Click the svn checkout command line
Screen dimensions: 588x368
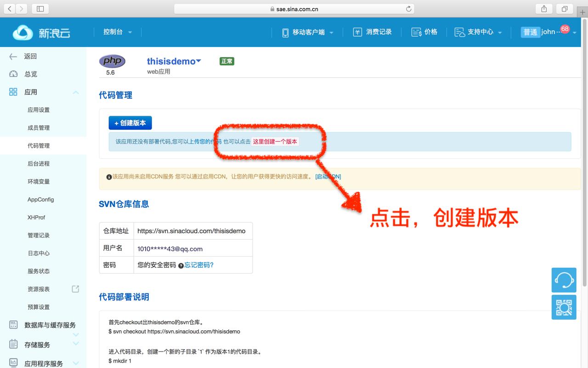tap(174, 331)
